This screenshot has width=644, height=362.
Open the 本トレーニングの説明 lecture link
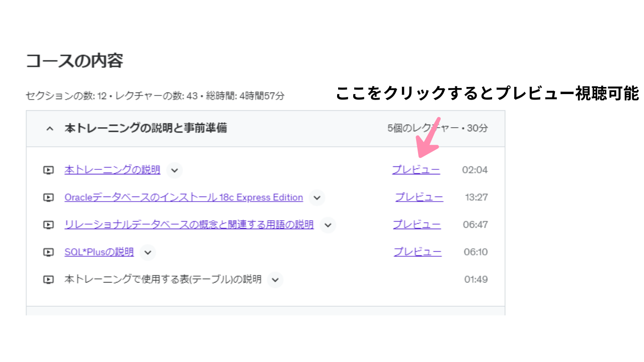112,170
